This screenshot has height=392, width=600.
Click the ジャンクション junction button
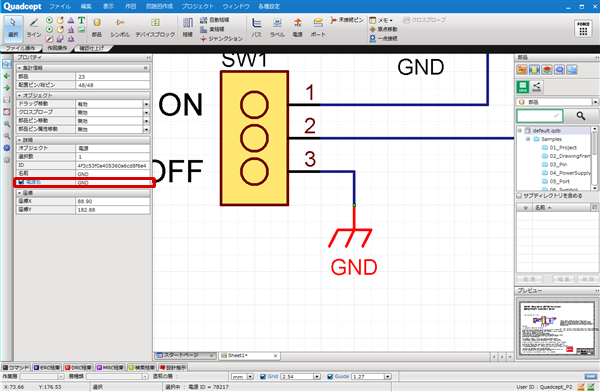(x=222, y=39)
